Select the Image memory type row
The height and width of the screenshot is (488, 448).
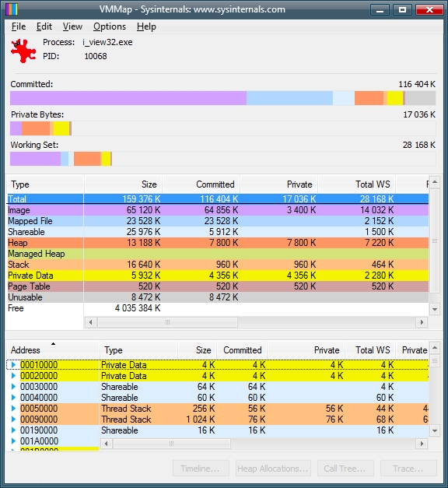[x=218, y=210]
